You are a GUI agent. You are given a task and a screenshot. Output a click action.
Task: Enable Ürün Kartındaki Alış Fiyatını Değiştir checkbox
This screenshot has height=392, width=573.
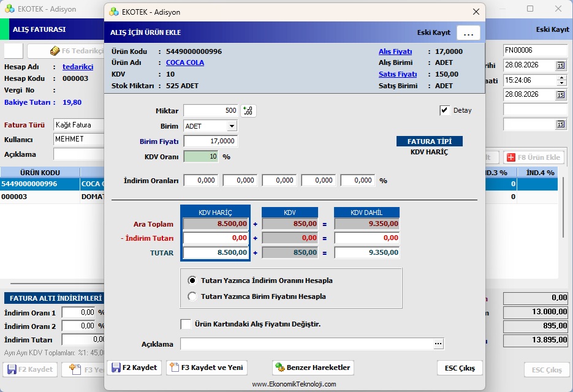[x=186, y=324]
